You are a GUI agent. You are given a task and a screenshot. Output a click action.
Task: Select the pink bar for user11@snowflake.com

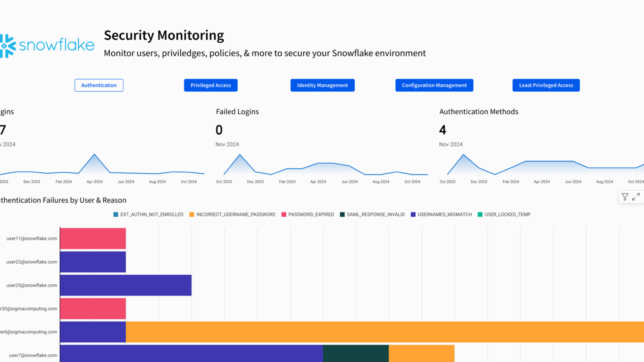(x=93, y=238)
